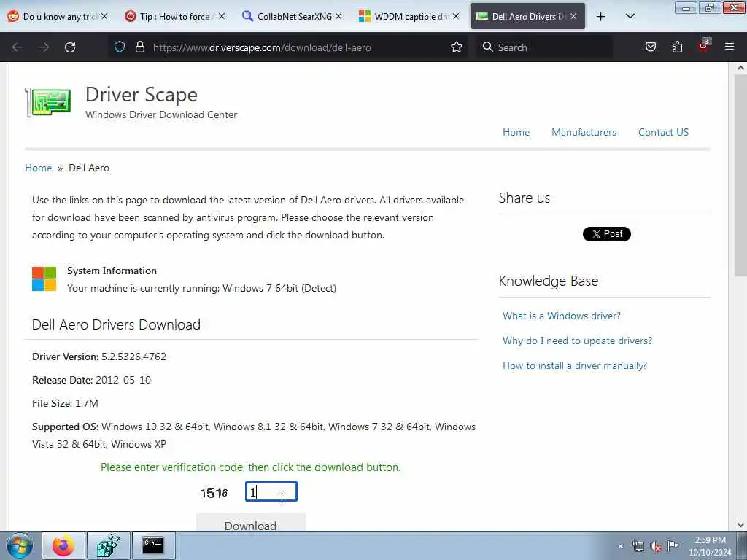The width and height of the screenshot is (747, 560).
Task: Click the browser Back arrow
Action: [x=18, y=47]
